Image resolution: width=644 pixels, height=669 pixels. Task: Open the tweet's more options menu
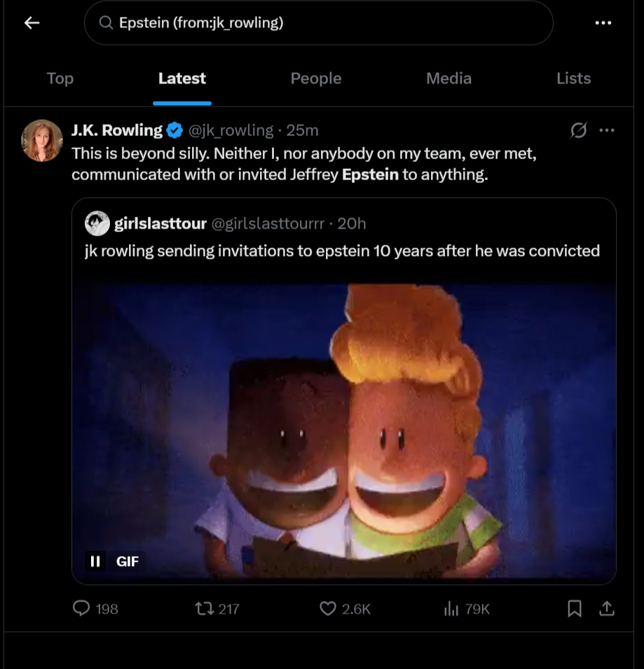click(x=607, y=130)
